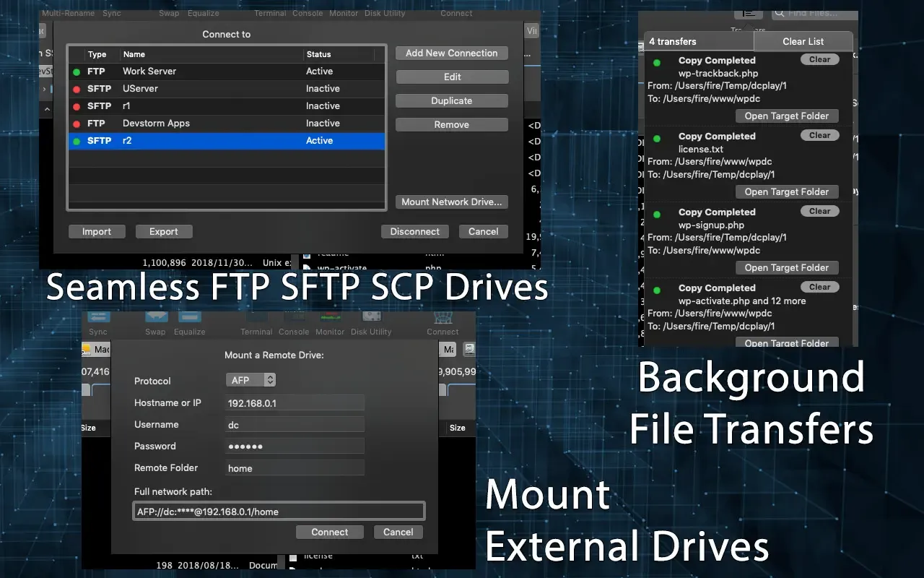This screenshot has width=924, height=578.
Task: Click the Status column header
Action: click(338, 54)
